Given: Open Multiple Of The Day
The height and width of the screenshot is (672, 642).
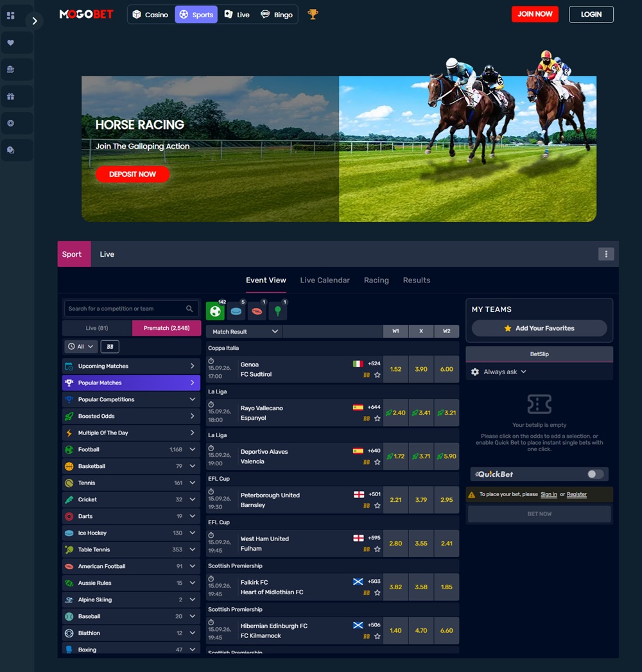Looking at the screenshot, I should coord(131,433).
